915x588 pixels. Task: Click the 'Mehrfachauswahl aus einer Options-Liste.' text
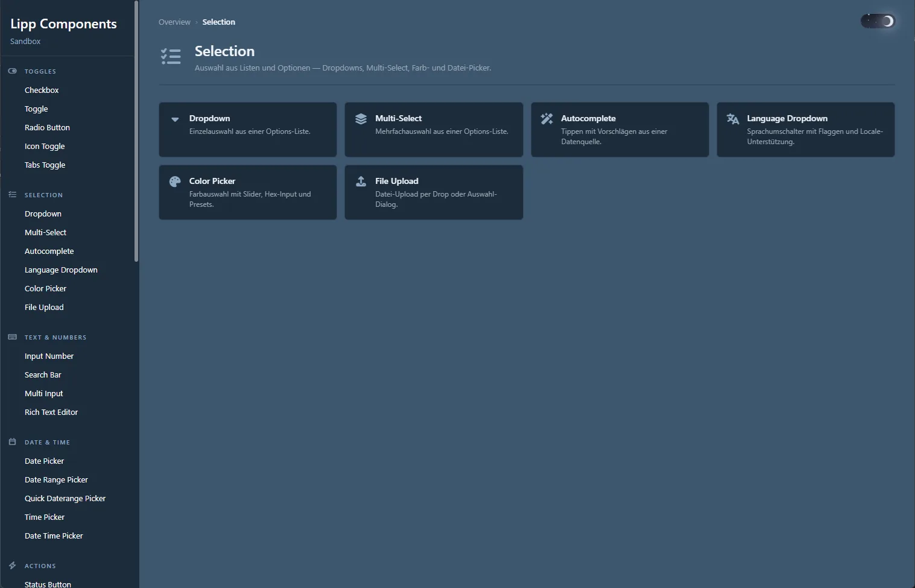pyautogui.click(x=442, y=131)
